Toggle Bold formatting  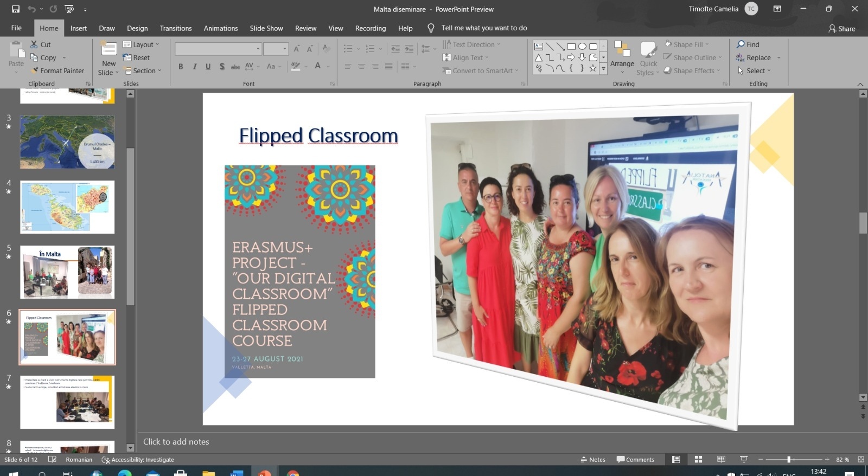pyautogui.click(x=181, y=66)
